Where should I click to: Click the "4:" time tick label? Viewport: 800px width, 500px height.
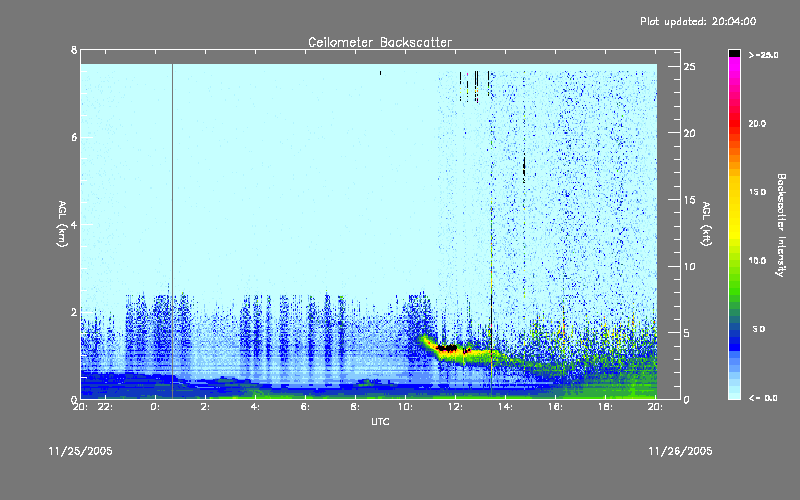255,407
